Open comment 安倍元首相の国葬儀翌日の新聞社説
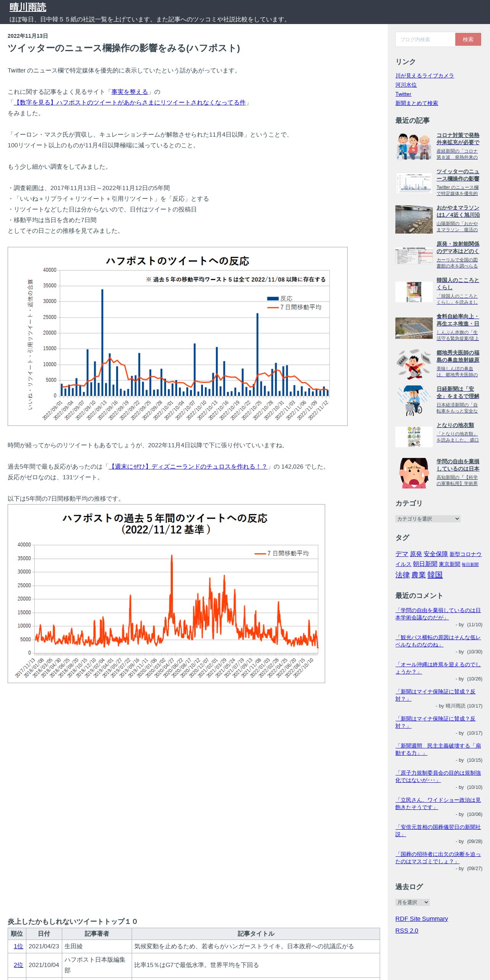490x980 pixels. click(438, 830)
